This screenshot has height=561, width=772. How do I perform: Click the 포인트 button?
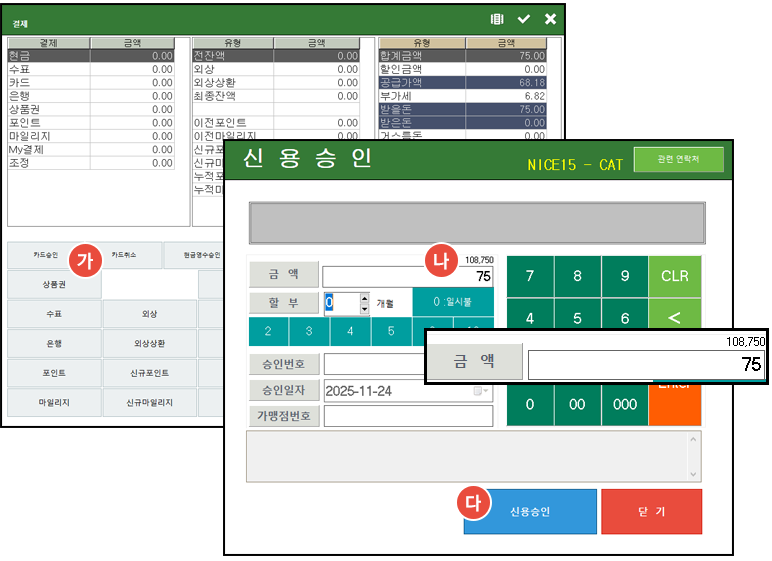pos(54,373)
